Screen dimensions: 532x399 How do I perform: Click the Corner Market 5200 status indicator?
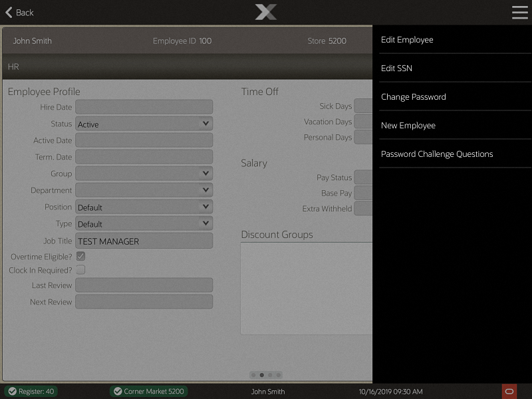148,391
